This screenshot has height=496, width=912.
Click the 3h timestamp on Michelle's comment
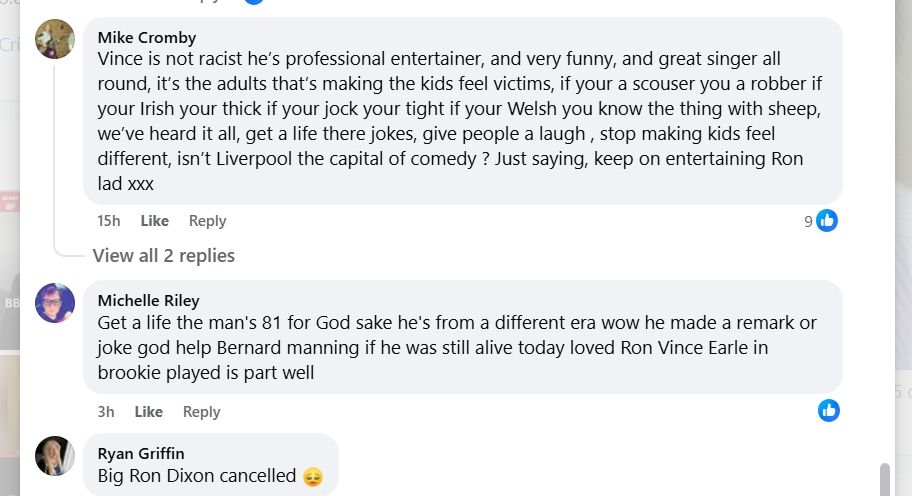point(106,411)
